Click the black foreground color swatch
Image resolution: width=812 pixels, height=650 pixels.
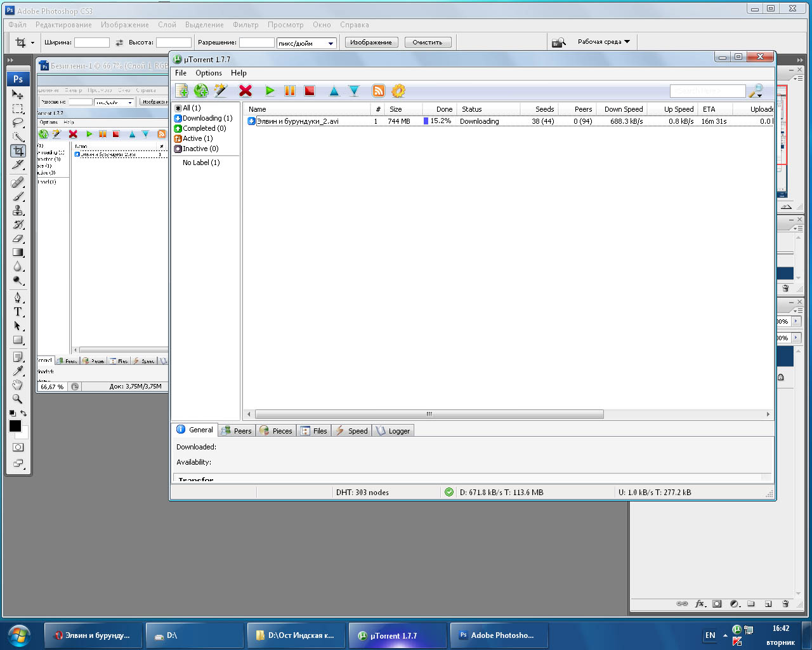(x=15, y=426)
